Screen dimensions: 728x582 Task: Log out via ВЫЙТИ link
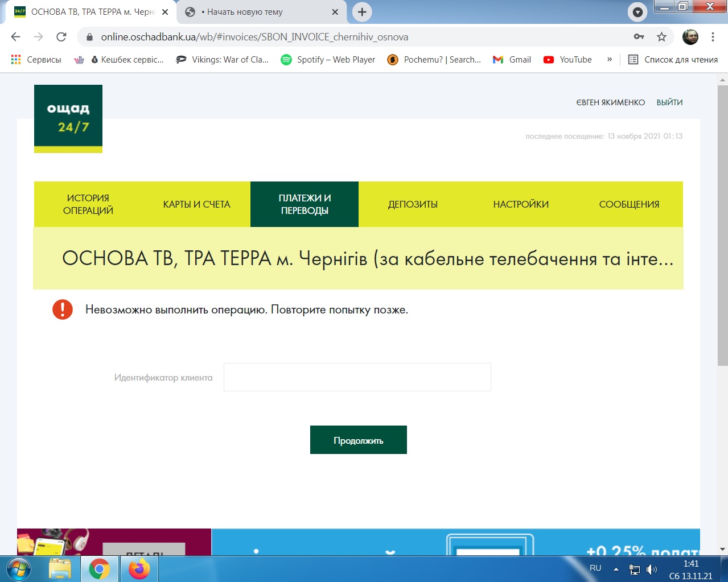[669, 102]
